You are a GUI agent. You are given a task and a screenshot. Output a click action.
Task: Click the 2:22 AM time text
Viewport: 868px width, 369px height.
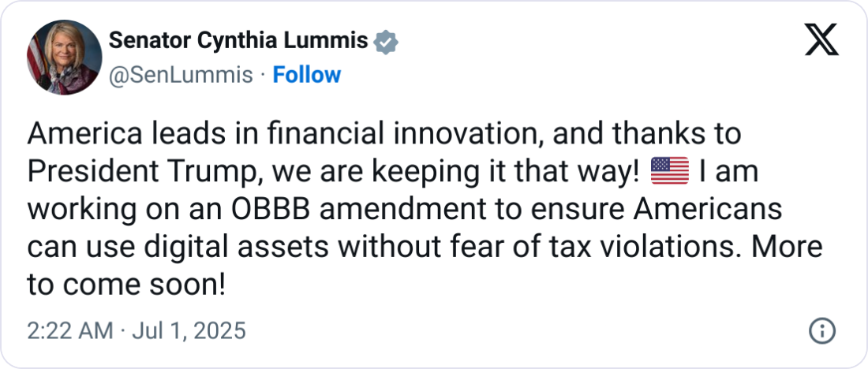(70, 330)
